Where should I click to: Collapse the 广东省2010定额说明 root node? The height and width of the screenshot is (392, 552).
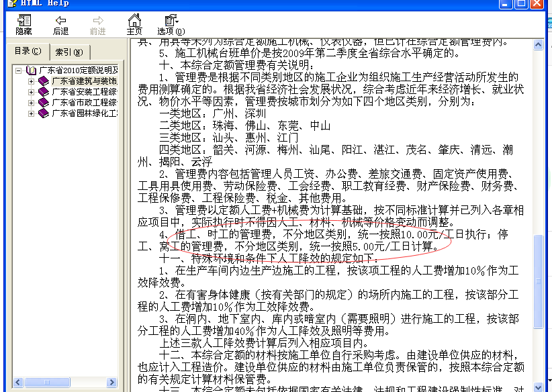tap(18, 70)
